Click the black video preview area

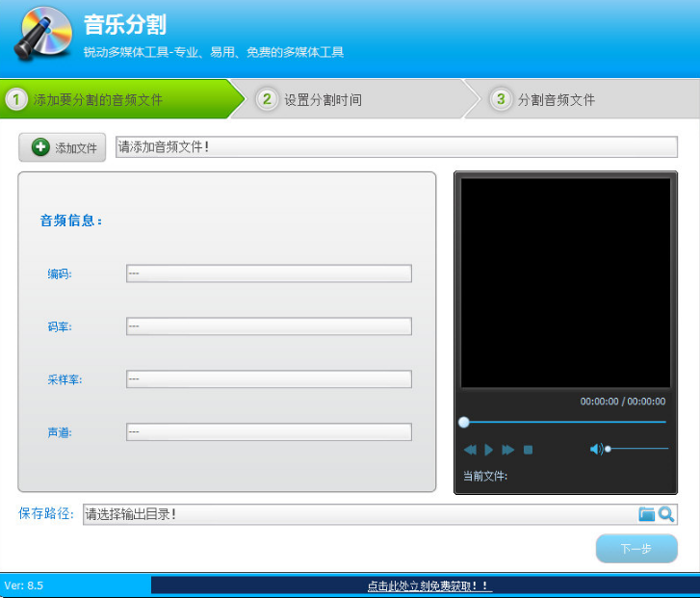tap(565, 282)
